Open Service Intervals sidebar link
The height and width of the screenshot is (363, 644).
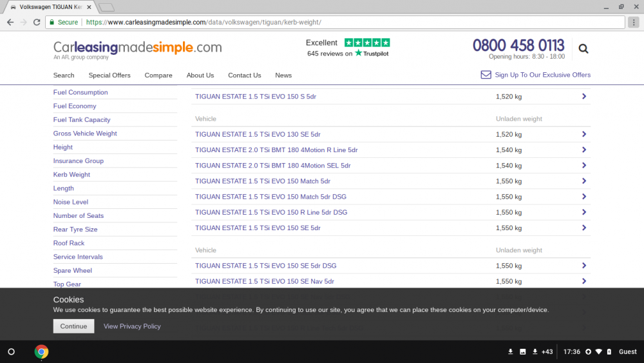78,257
